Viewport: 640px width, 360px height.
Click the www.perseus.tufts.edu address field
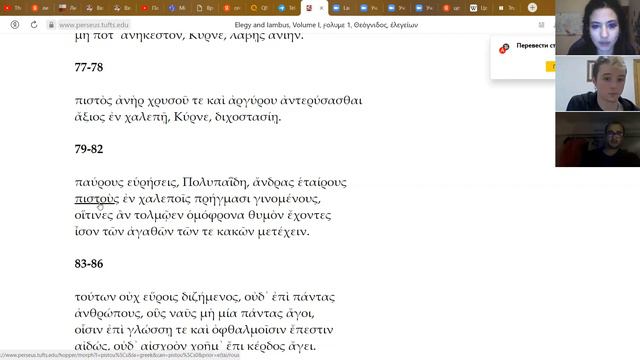coord(93,25)
